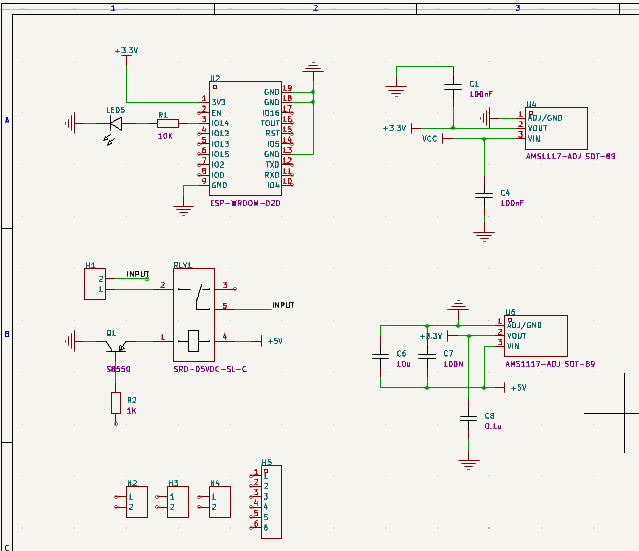
Task: Select ground symbol above U6 ADJ/GND pin
Action: pos(458,306)
